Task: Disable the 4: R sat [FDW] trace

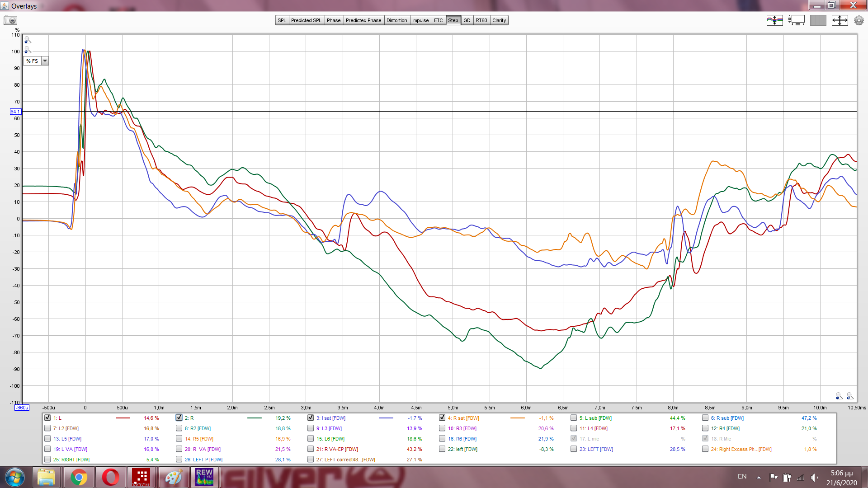Action: pos(442,418)
